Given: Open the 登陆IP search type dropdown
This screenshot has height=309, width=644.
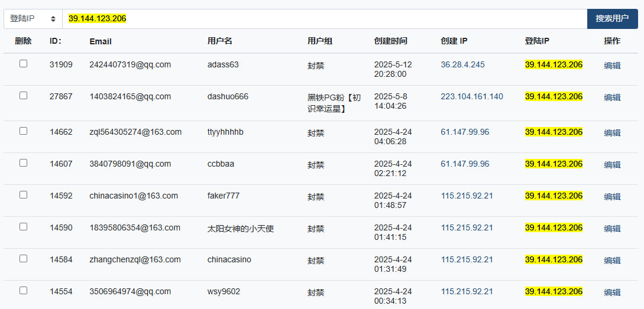Looking at the screenshot, I should pos(33,19).
